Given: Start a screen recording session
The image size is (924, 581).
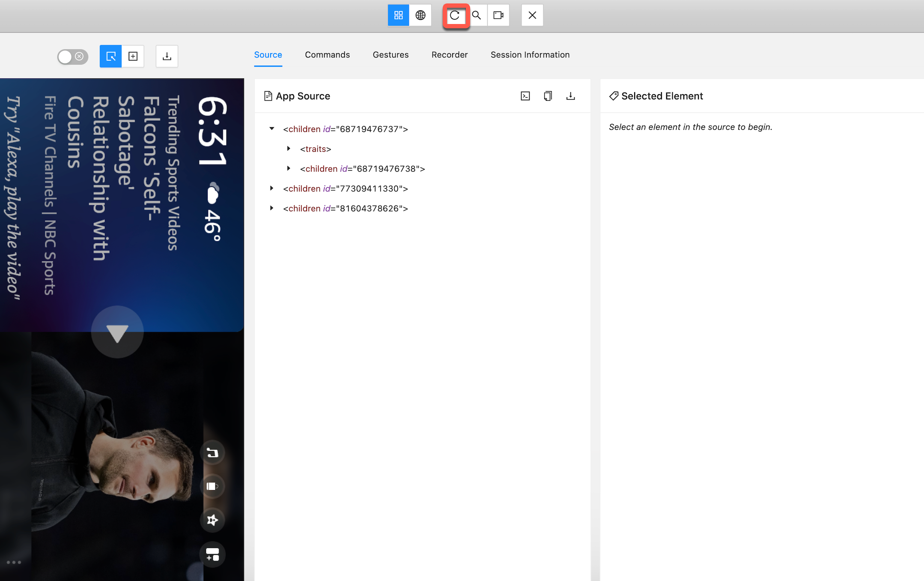Looking at the screenshot, I should click(x=498, y=15).
